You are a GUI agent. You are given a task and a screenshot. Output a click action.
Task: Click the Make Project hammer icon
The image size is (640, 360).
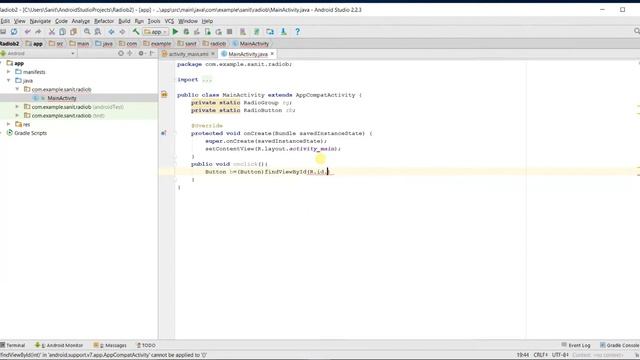tap(136, 31)
